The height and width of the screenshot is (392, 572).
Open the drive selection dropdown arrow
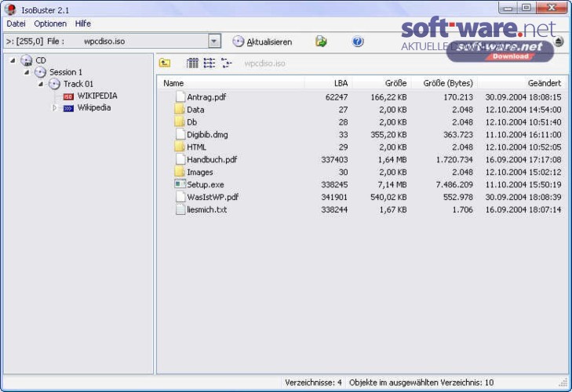(x=215, y=42)
